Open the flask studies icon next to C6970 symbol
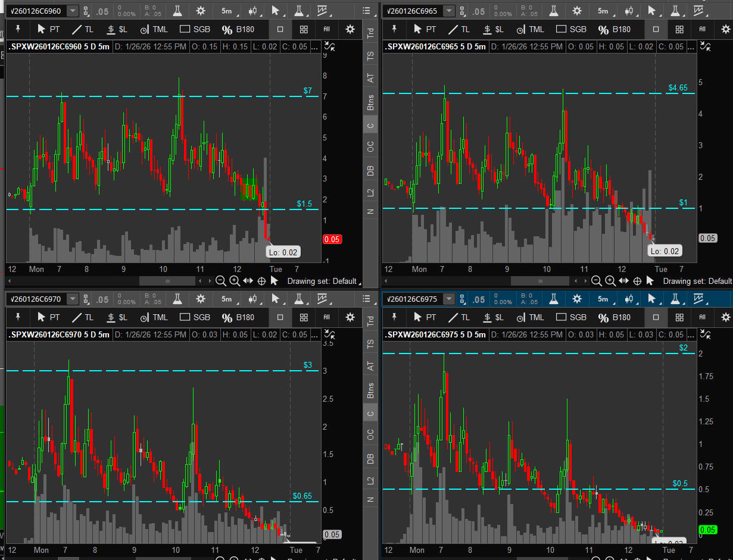This screenshot has height=560, width=733. (x=178, y=299)
